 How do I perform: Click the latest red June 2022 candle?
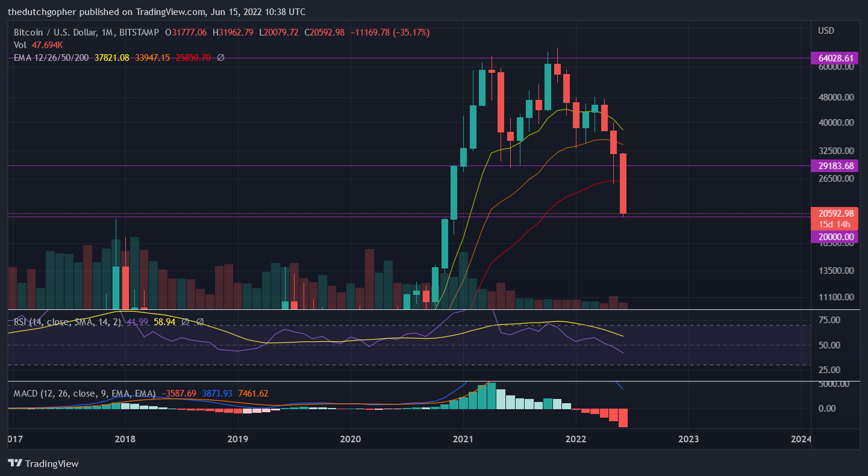coord(623,184)
